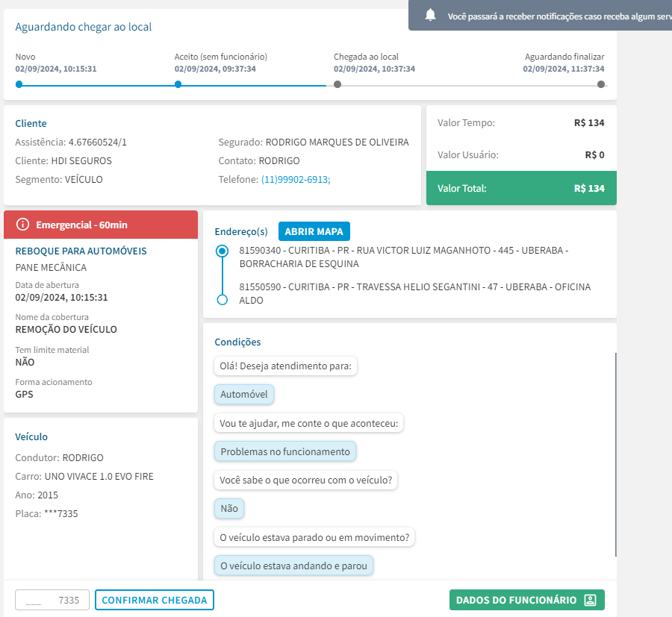Open the map with ABRIR MAPA

tap(314, 231)
